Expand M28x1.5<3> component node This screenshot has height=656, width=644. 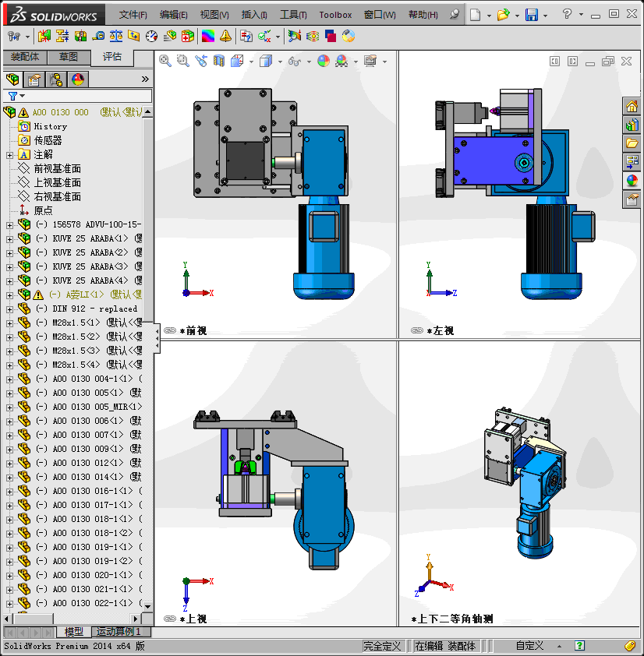(9, 351)
